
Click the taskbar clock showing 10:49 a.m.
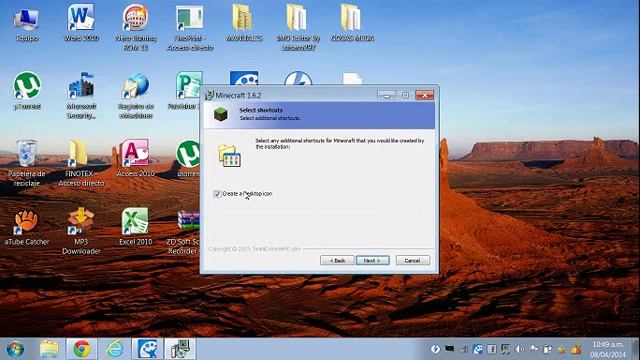click(608, 349)
